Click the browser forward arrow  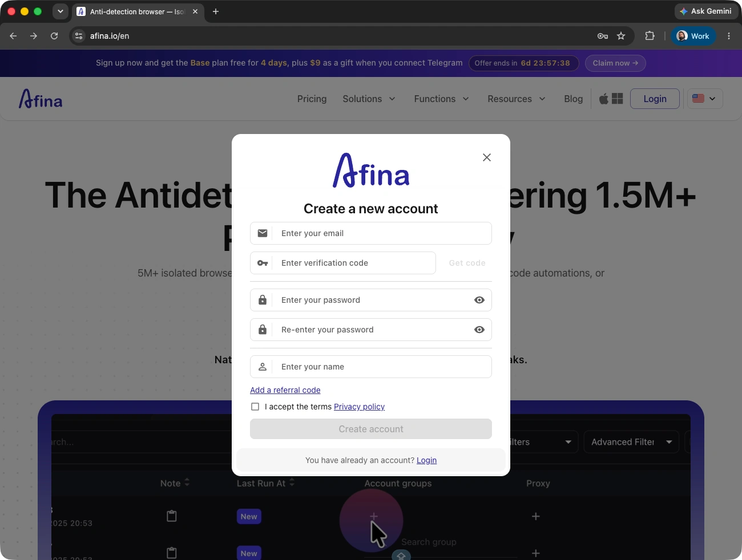pyautogui.click(x=34, y=36)
